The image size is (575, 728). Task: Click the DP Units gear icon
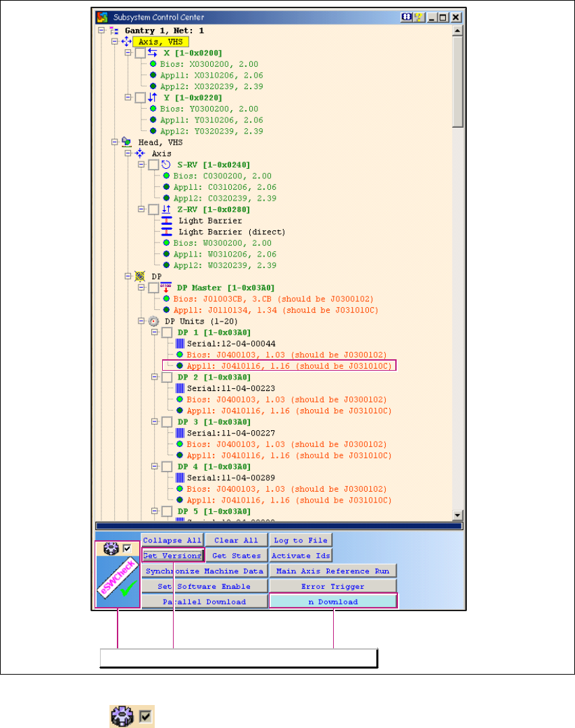153,321
